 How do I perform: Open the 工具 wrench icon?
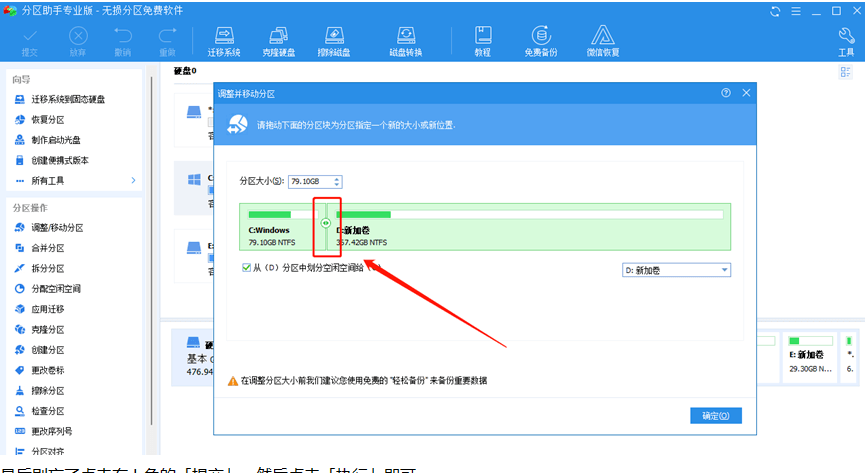pyautogui.click(x=845, y=40)
